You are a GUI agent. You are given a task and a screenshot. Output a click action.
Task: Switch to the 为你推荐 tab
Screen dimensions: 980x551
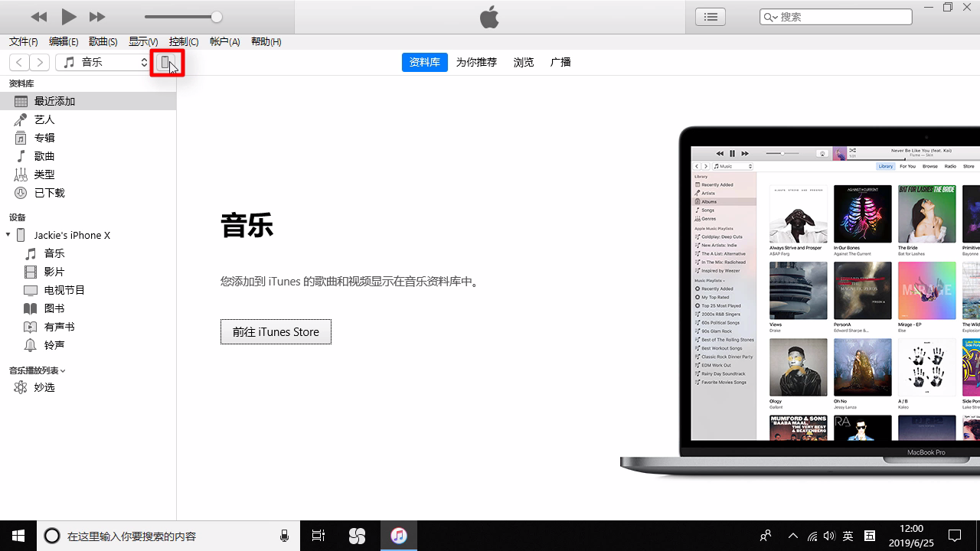pyautogui.click(x=476, y=63)
